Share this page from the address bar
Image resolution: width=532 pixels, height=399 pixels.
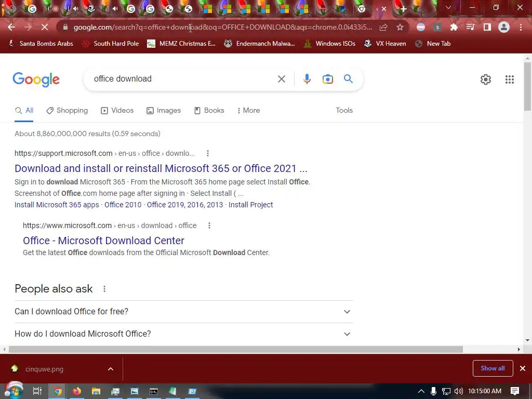pyautogui.click(x=383, y=27)
